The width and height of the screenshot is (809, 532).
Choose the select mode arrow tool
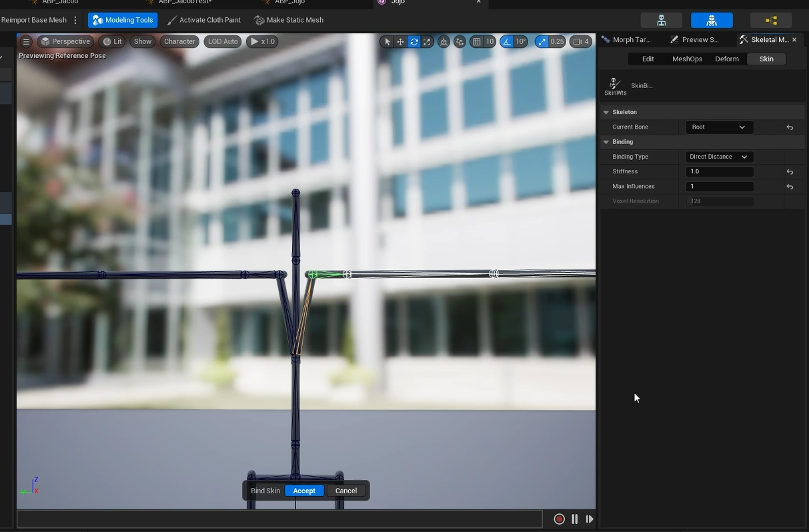click(x=387, y=41)
